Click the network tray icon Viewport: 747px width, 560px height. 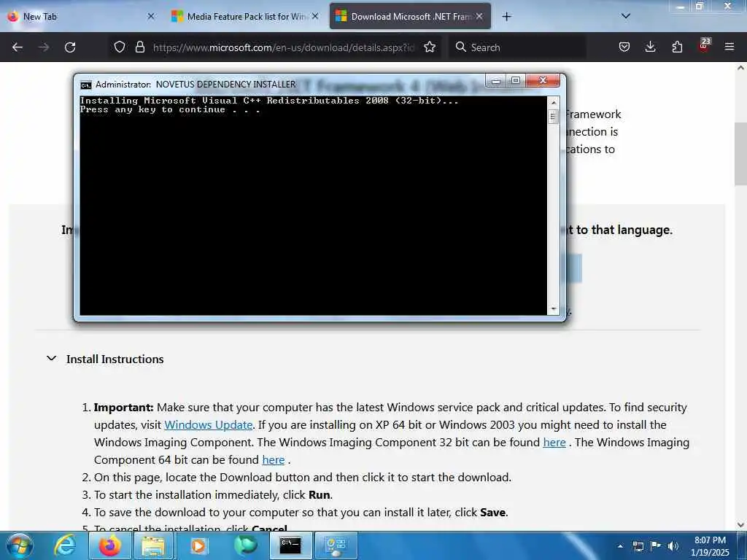(638, 546)
